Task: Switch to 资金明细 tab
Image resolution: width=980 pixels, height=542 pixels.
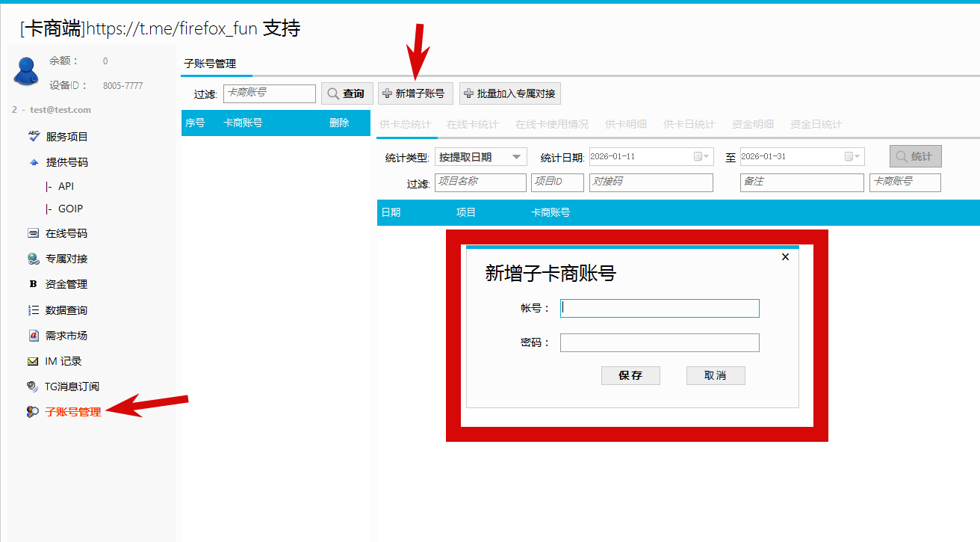Action: click(x=753, y=124)
